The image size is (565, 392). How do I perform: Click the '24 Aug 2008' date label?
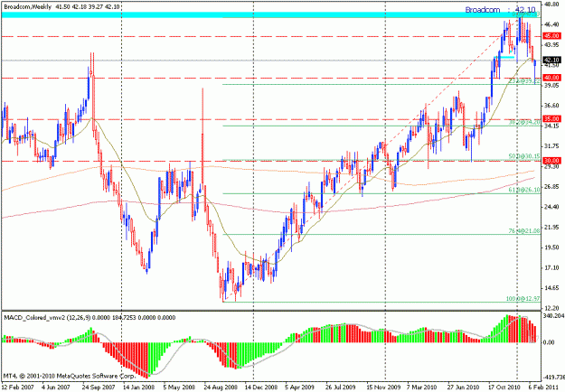[221, 387]
